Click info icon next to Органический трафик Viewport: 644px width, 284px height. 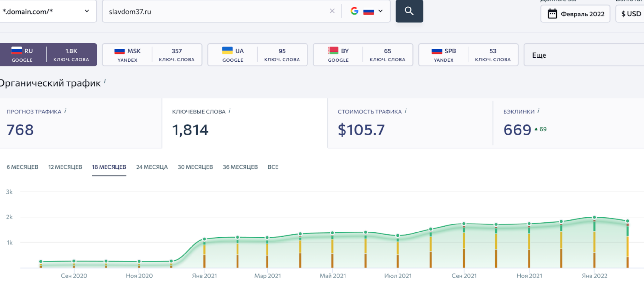105,81
